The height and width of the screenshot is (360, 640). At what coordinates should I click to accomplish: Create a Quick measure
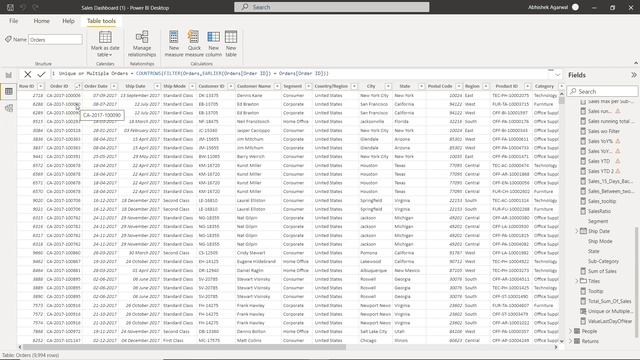click(194, 44)
